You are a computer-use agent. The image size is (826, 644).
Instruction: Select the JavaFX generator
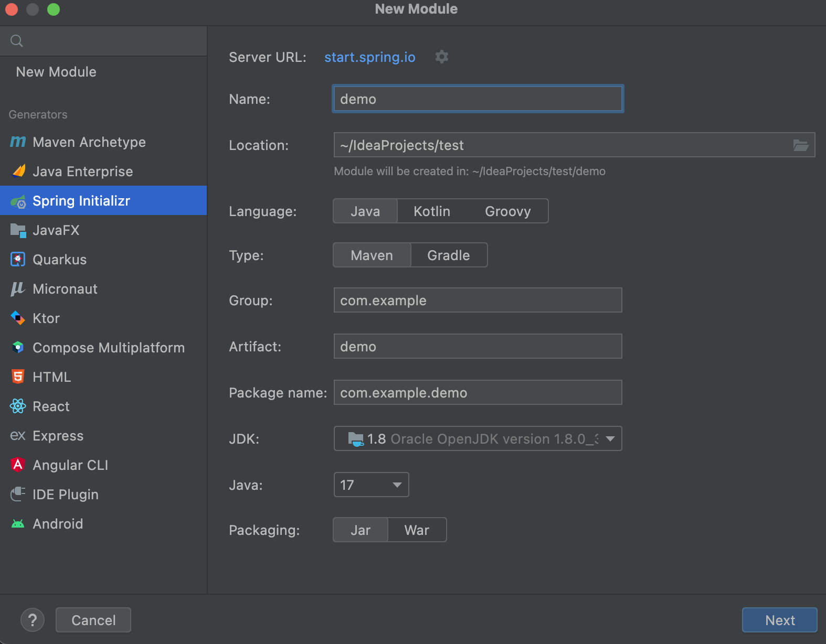103,230
